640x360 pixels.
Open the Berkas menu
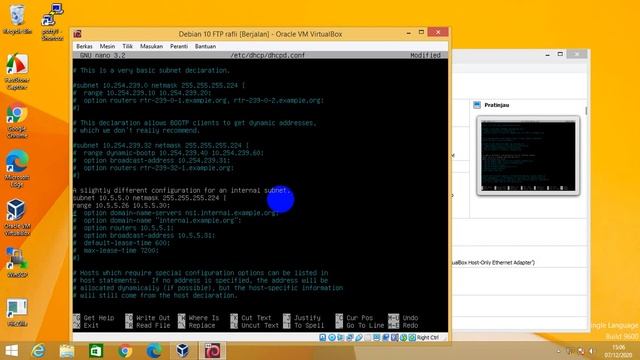click(x=84, y=47)
